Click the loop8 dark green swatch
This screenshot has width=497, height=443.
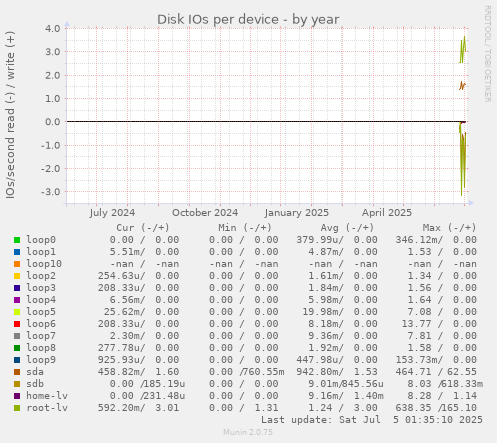coord(17,348)
